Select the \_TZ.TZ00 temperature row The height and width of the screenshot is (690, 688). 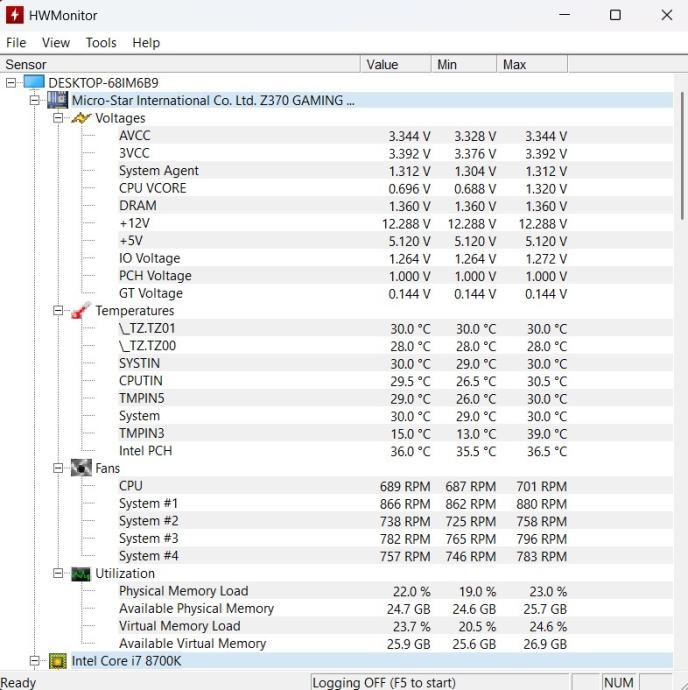point(395,346)
